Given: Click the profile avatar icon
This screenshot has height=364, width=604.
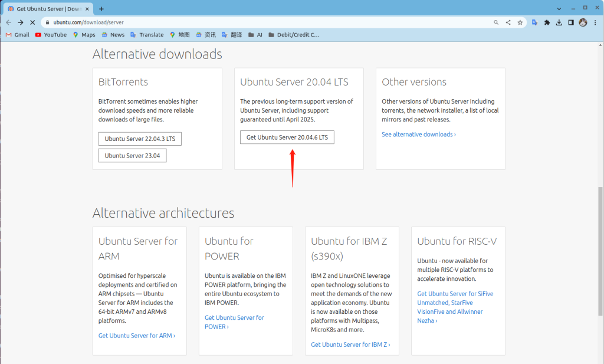Looking at the screenshot, I should (583, 22).
